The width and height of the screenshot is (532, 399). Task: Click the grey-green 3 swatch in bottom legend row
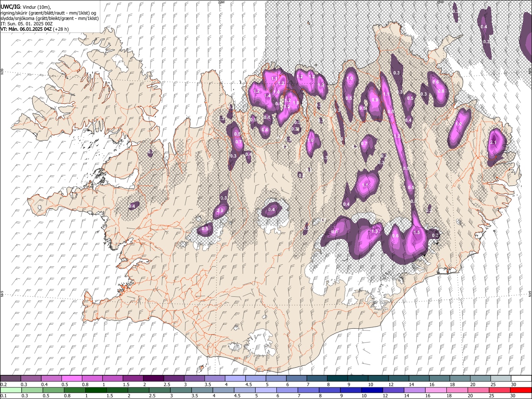click(x=181, y=390)
